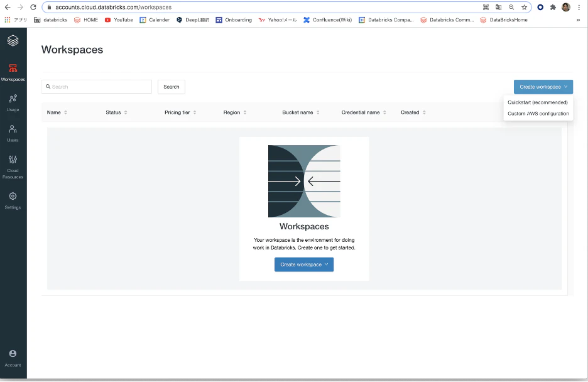Open the Chrome three-dot menu
Image resolution: width=588 pixels, height=382 pixels.
[579, 7]
